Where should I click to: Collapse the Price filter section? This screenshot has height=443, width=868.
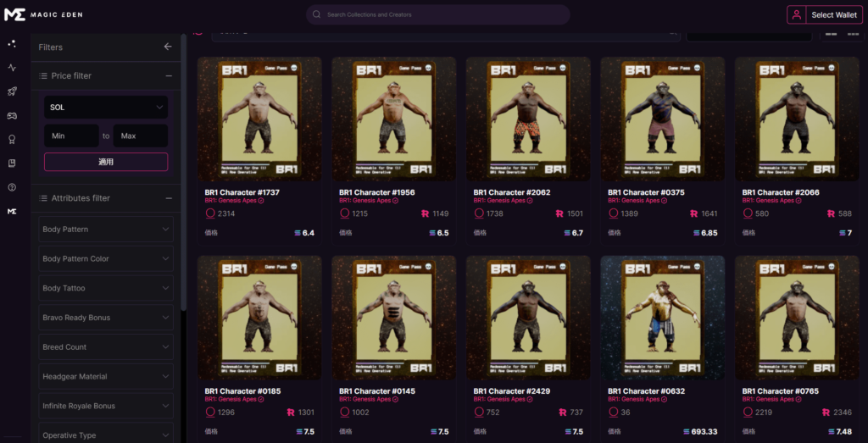pos(169,75)
